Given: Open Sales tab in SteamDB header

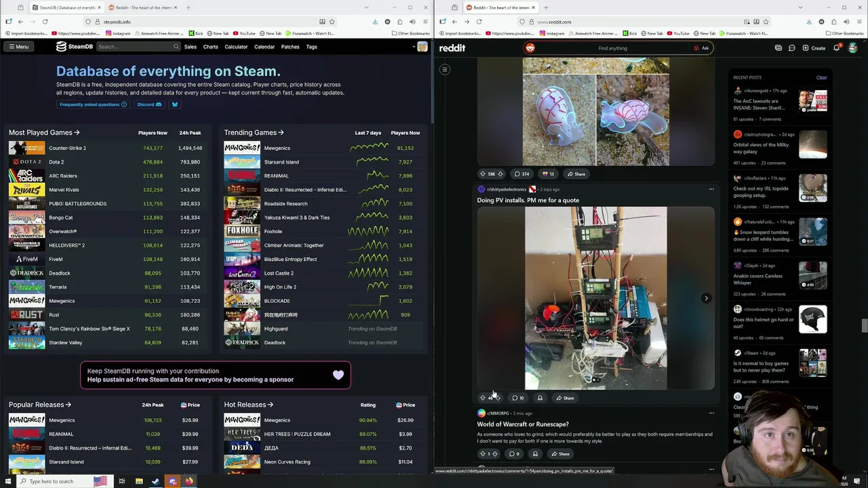Looking at the screenshot, I should [x=191, y=47].
